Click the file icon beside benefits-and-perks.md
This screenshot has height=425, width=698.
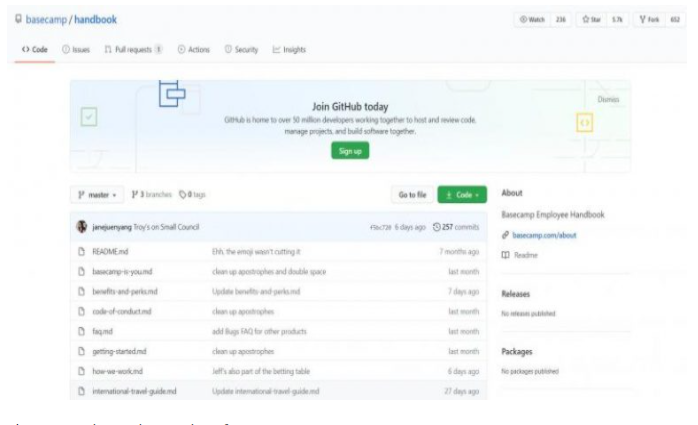tap(81, 291)
